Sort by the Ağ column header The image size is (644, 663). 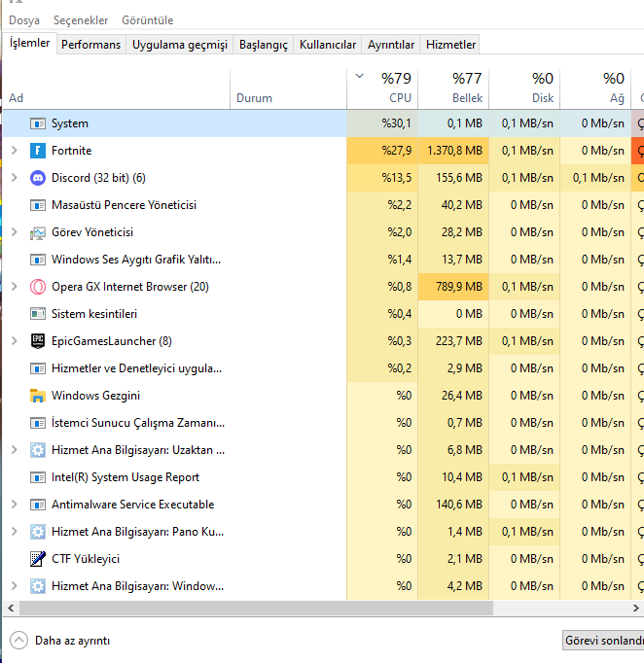595,88
